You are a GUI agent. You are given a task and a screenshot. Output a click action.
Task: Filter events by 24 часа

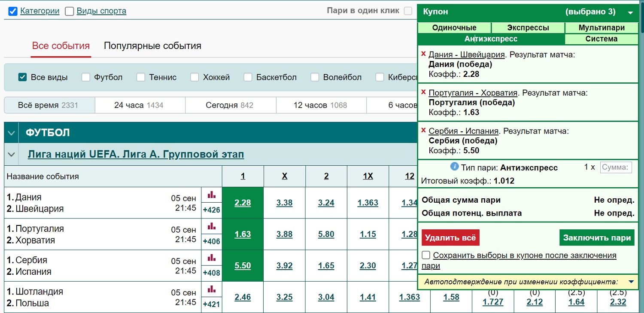[x=140, y=105]
